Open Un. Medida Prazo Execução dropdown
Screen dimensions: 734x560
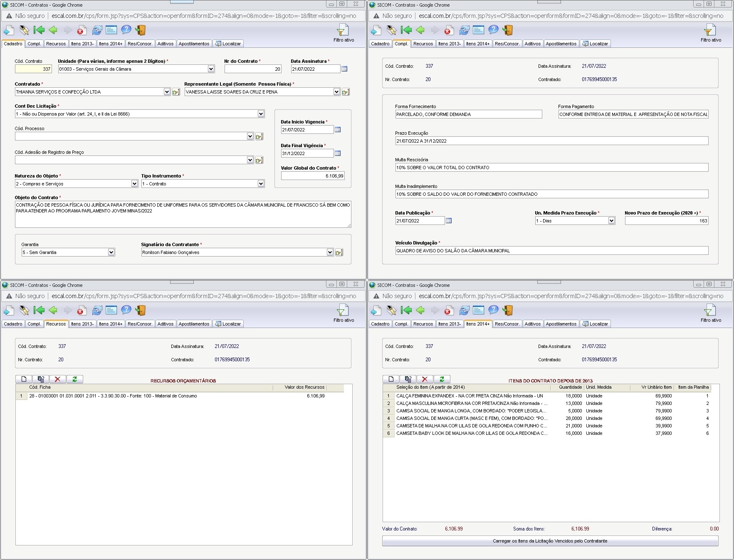click(x=611, y=221)
